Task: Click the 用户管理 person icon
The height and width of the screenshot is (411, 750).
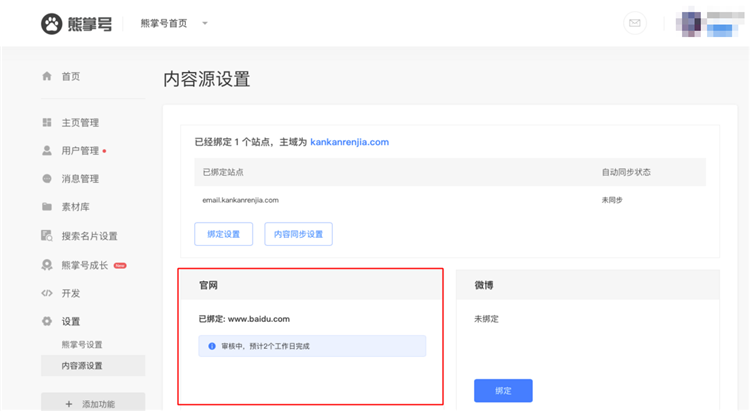Action: (x=47, y=151)
